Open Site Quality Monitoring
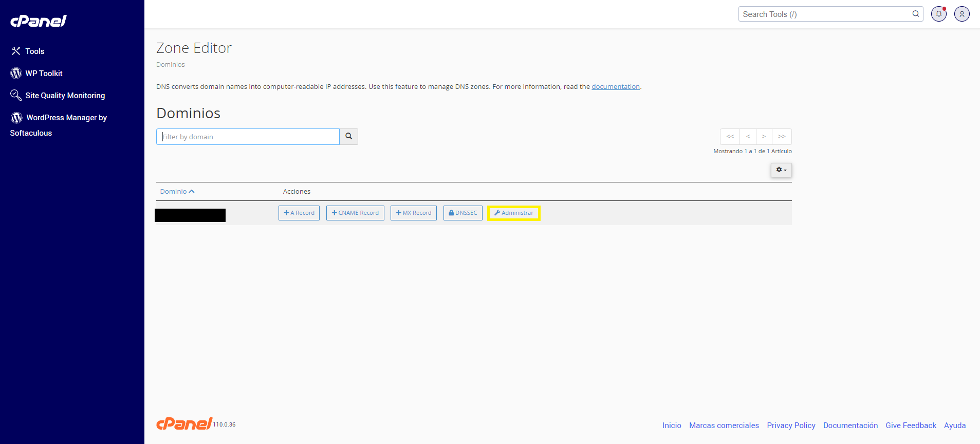This screenshot has width=980, height=444. 65,96
